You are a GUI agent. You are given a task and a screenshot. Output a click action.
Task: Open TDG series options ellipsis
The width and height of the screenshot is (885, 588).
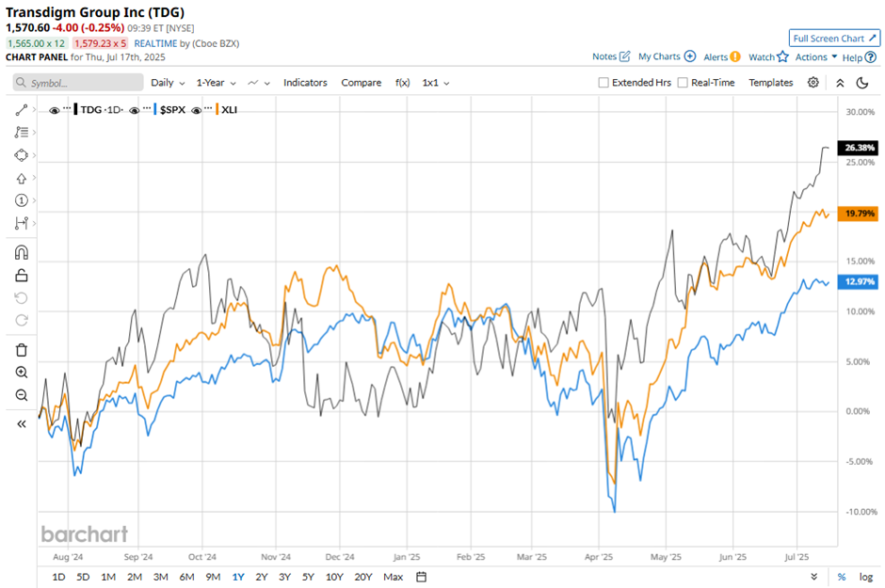[67, 107]
